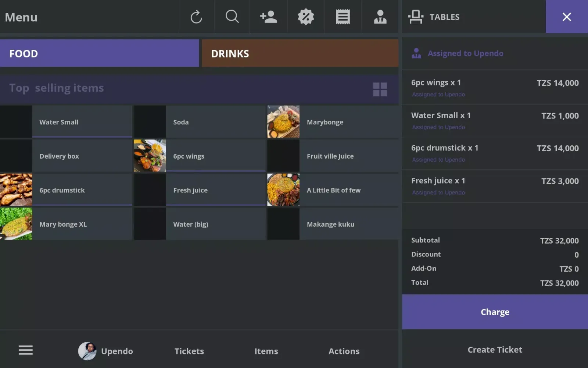This screenshot has width=588, height=368.
Task: Click the waiter person icon in toolbar
Action: pyautogui.click(x=380, y=17)
